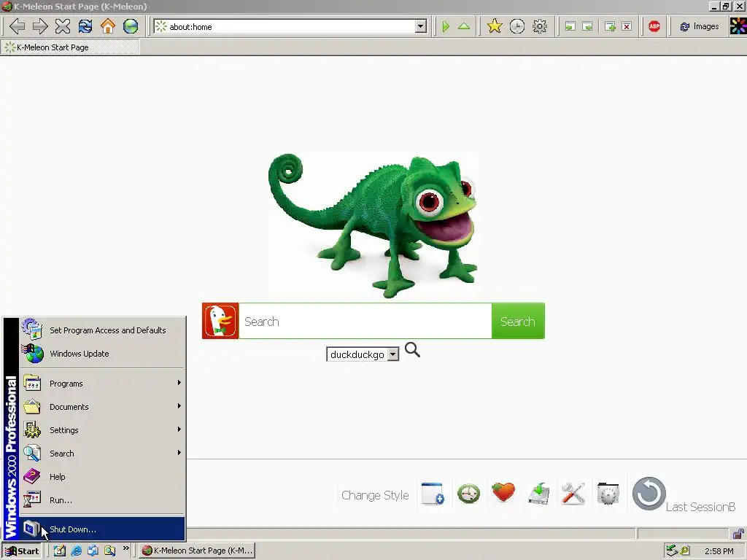
Task: Click K-Meleon Start Page taskbar button
Action: tap(197, 551)
